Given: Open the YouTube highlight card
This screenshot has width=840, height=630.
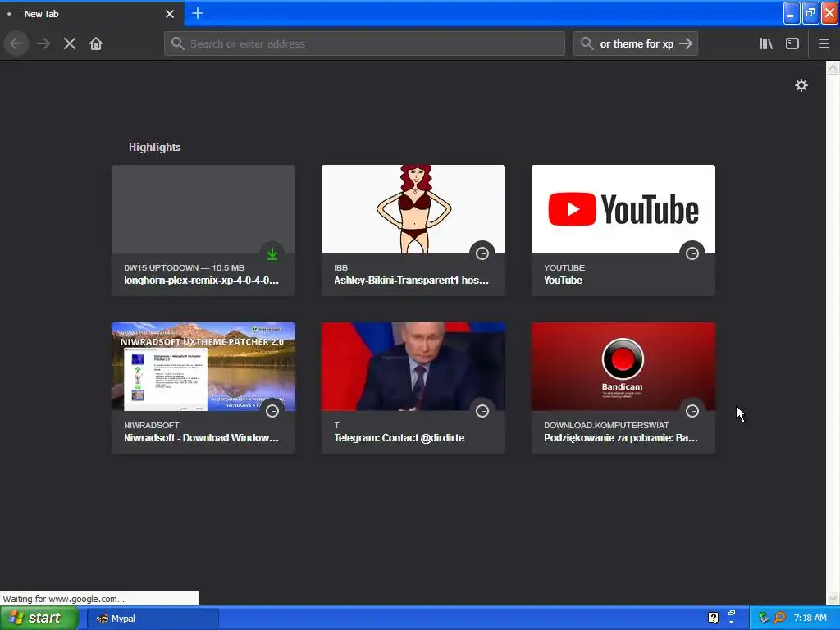Looking at the screenshot, I should coord(623,231).
